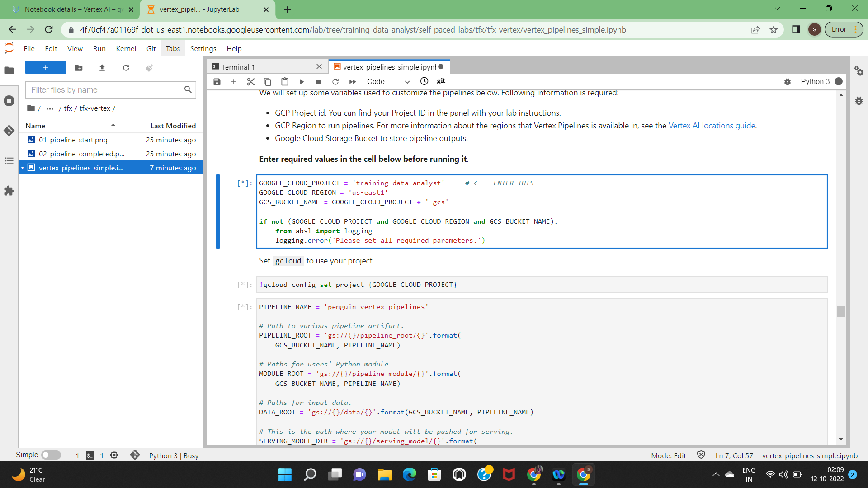
Task: Expand the collapsed breadcrumb path ellipsis
Action: coord(50,108)
